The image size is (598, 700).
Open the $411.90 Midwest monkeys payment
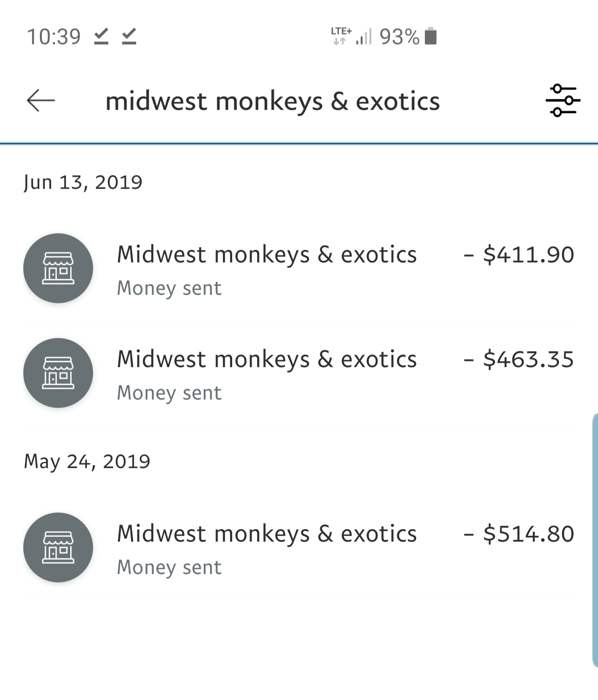(x=299, y=268)
